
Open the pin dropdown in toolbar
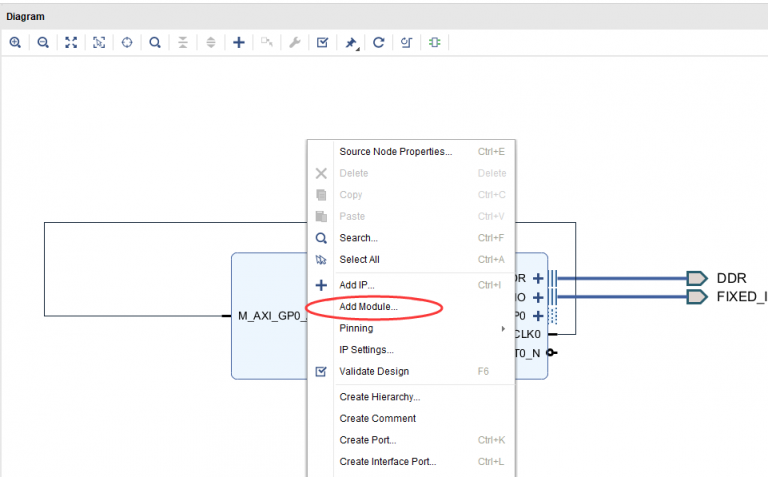pyautogui.click(x=352, y=43)
